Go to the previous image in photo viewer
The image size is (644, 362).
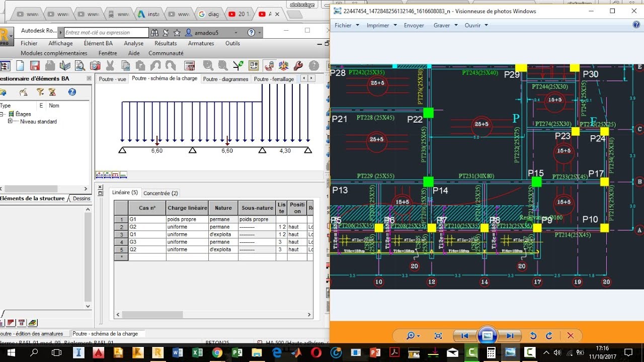click(x=464, y=336)
